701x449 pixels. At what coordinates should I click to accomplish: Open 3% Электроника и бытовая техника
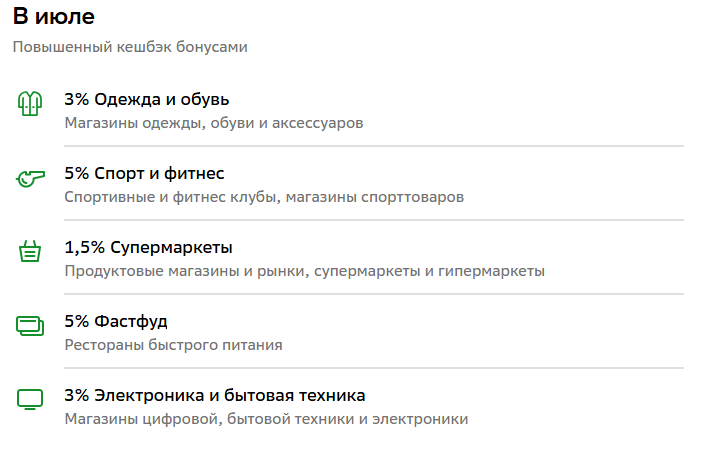coord(215,395)
